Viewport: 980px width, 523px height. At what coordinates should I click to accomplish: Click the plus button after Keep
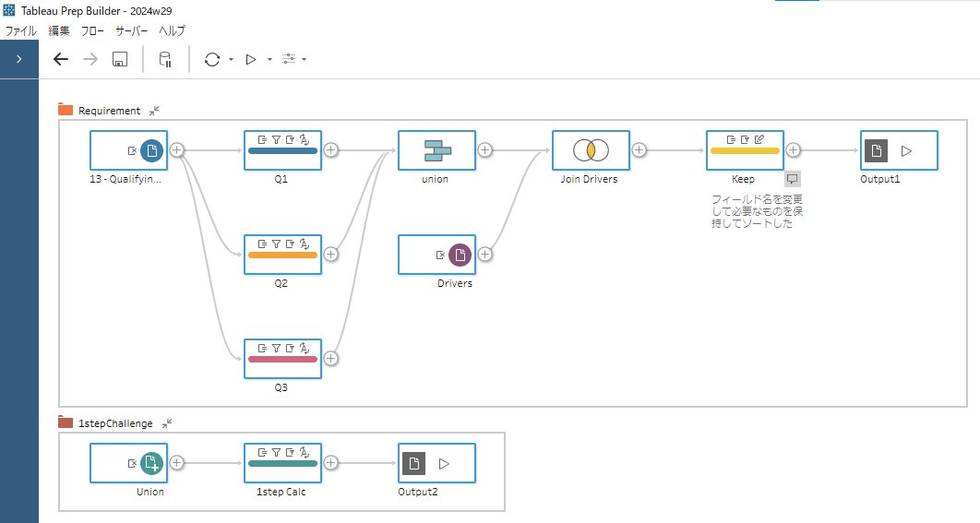tap(793, 150)
